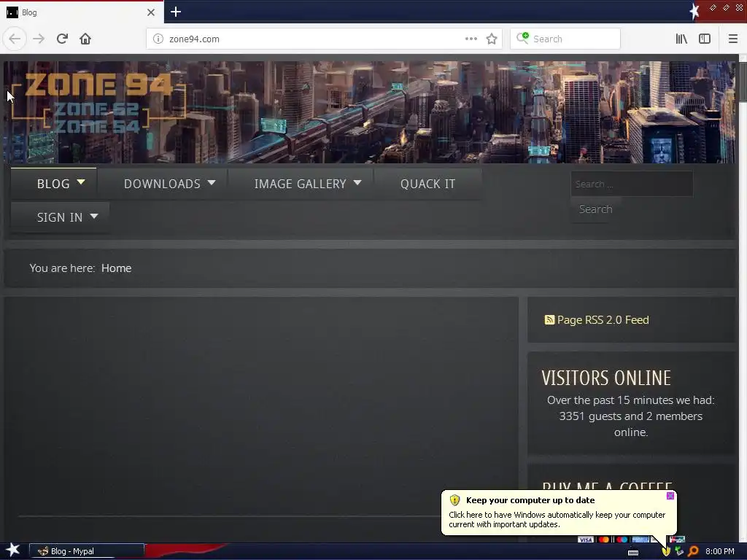
Task: Click the browser forward arrow
Action: point(39,39)
